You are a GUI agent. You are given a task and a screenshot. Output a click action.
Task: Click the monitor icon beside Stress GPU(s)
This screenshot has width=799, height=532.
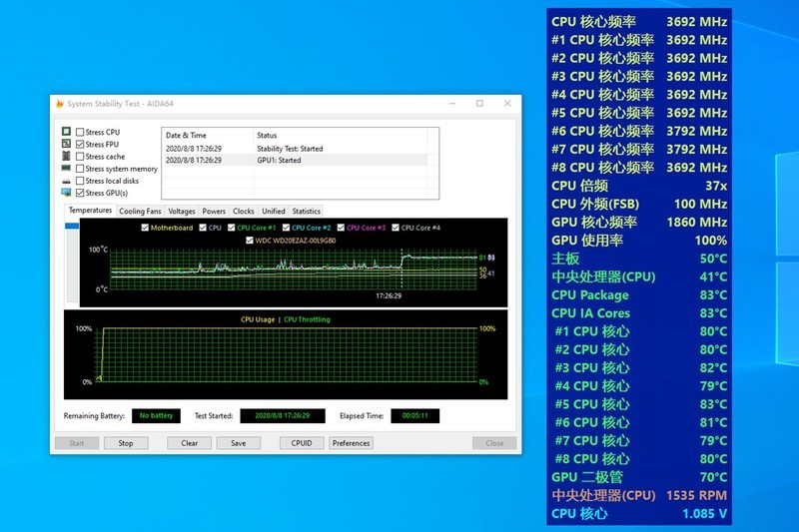coord(66,193)
